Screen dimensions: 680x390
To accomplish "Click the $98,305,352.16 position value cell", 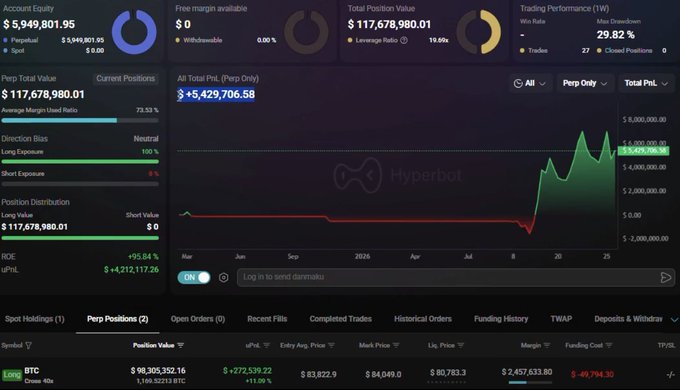I will click(x=158, y=371).
